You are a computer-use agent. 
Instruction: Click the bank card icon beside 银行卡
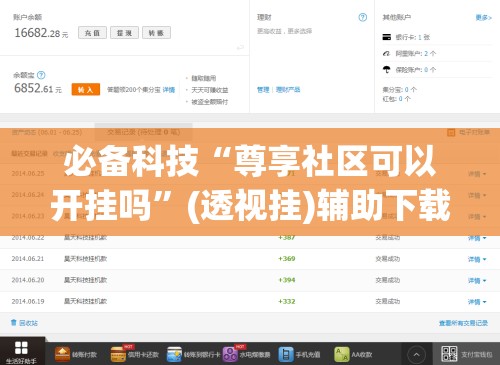[x=387, y=37]
